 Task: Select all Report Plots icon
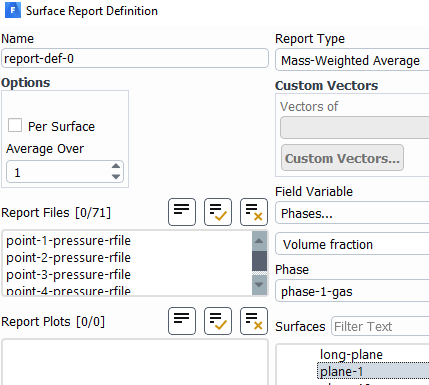coord(218,321)
